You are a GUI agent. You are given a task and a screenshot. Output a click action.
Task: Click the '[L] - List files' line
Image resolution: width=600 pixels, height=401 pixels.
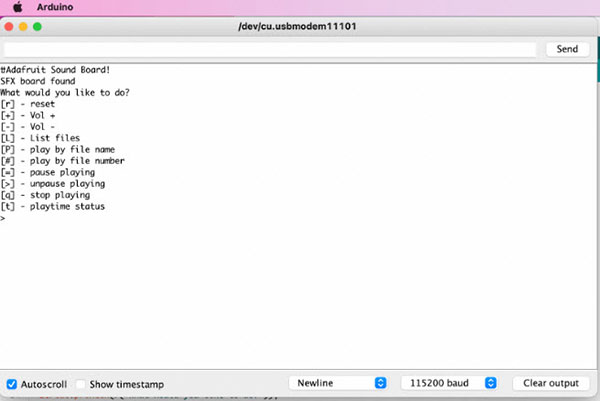pyautogui.click(x=40, y=138)
